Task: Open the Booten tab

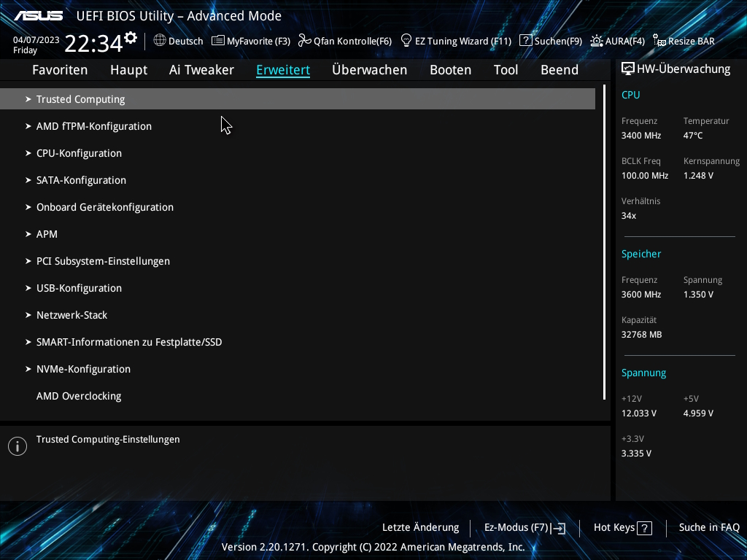Action: click(450, 70)
